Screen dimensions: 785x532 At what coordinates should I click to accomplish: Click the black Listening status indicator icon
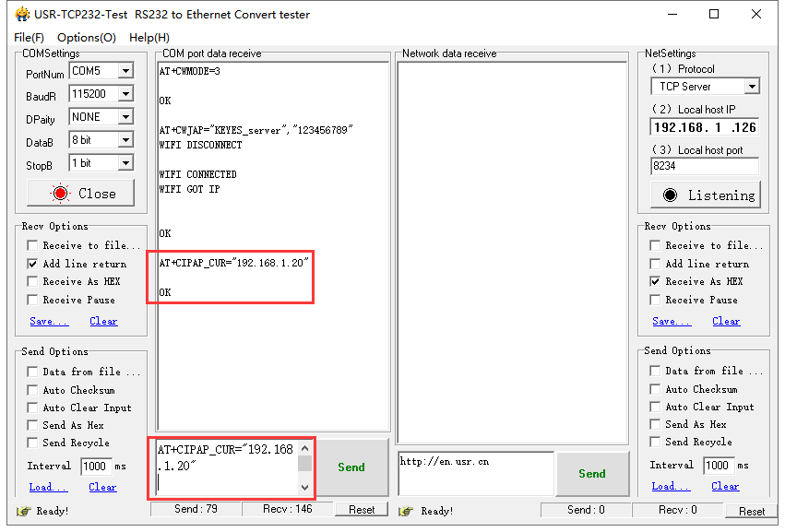[670, 195]
